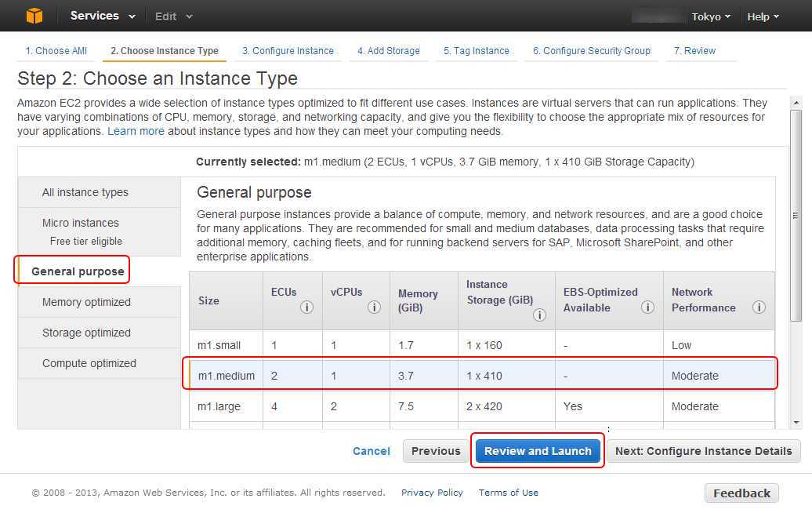Viewport: 812px width, 513px height.
Task: Expand the Tokyo region selector
Action: coord(711,16)
